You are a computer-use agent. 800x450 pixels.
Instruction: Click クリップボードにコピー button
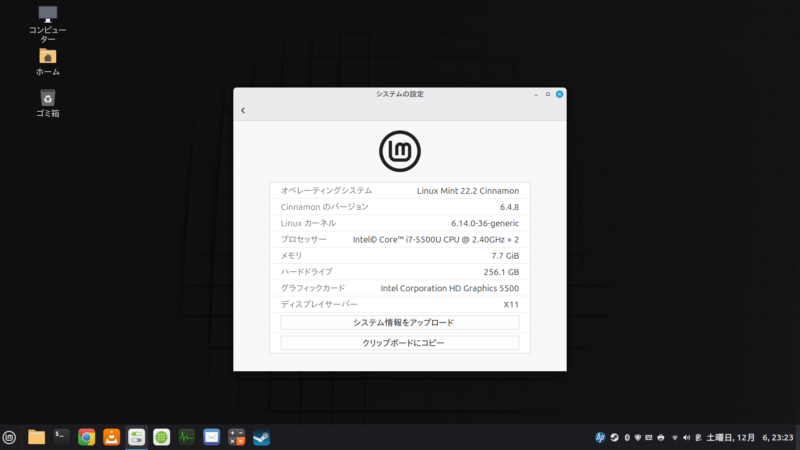(399, 343)
